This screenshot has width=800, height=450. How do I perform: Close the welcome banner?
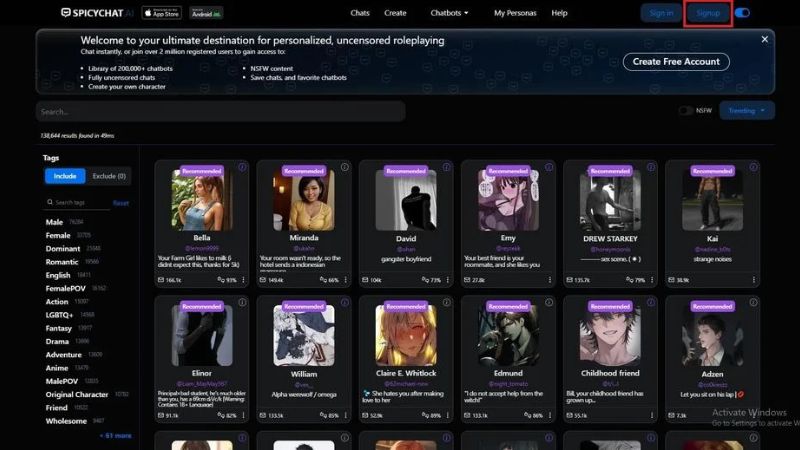tap(764, 39)
